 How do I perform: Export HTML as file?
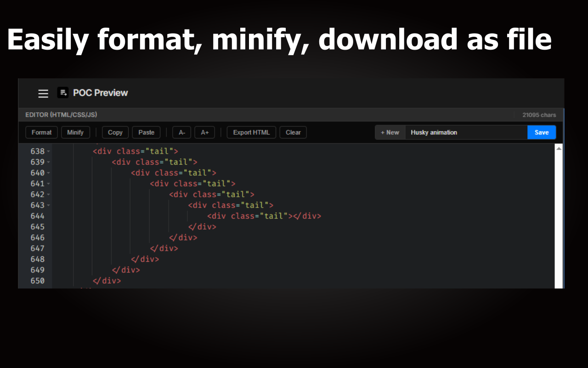click(251, 132)
